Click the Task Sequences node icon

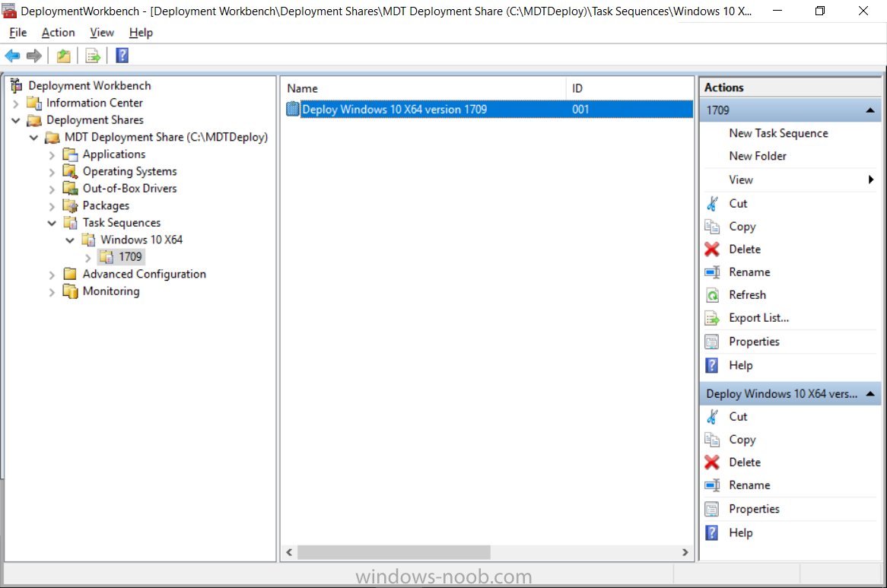70,222
